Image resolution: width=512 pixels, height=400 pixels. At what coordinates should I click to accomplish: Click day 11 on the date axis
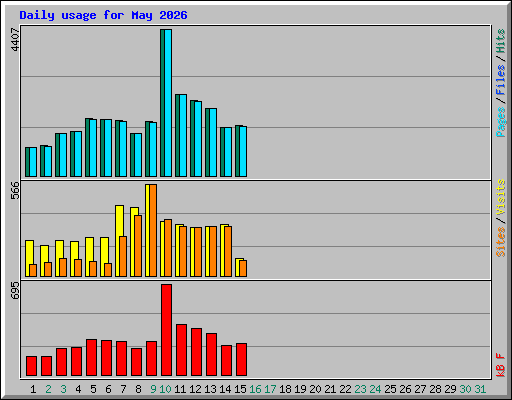pos(180,389)
